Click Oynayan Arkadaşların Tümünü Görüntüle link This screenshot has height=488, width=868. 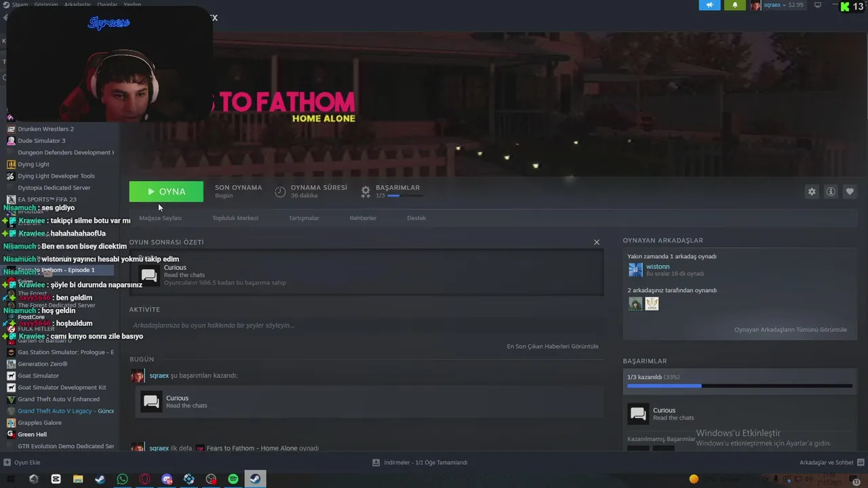[791, 329]
